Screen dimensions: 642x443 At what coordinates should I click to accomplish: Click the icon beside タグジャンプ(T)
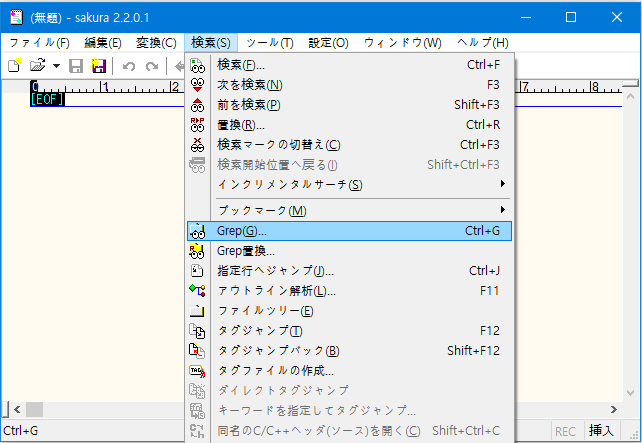pos(197,330)
